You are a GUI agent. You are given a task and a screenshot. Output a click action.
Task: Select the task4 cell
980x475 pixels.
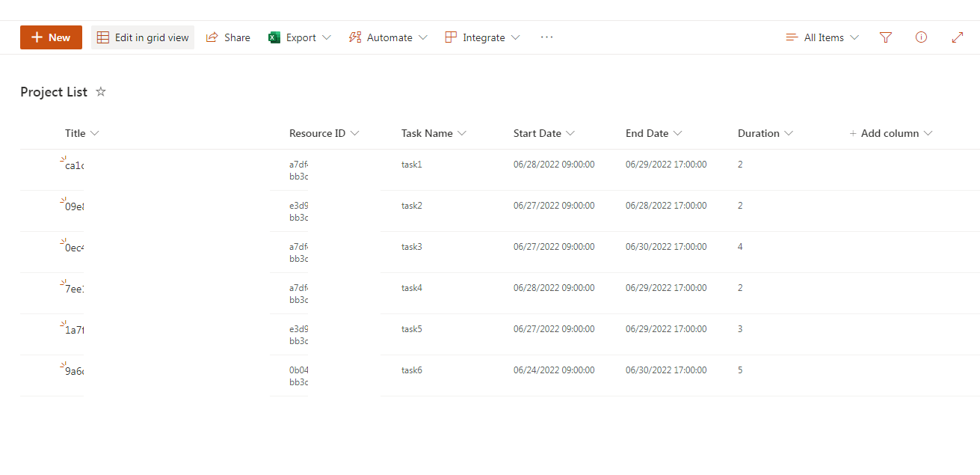click(412, 288)
